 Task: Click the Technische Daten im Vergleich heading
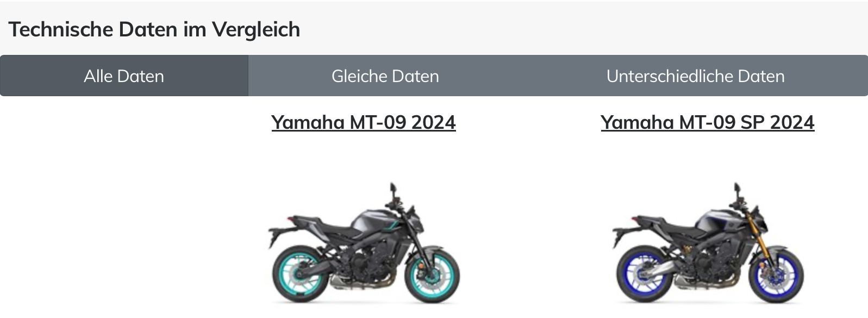(x=154, y=29)
